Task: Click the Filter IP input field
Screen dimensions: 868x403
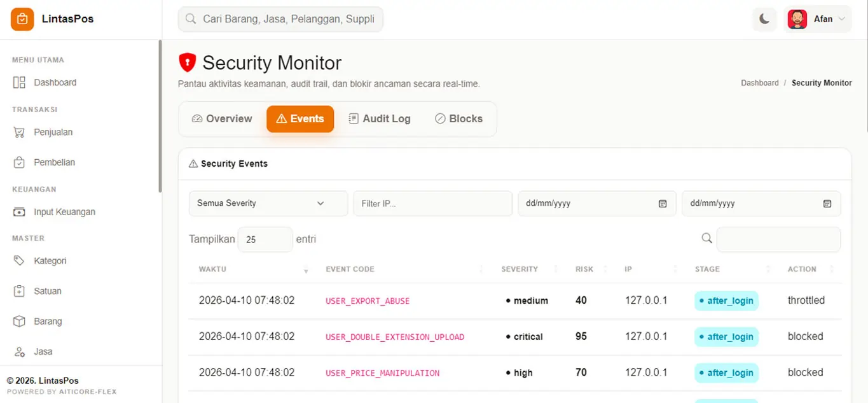Action: point(432,204)
